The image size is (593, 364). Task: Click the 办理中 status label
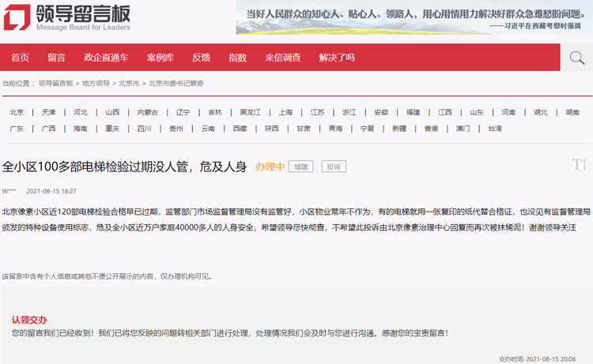click(270, 167)
